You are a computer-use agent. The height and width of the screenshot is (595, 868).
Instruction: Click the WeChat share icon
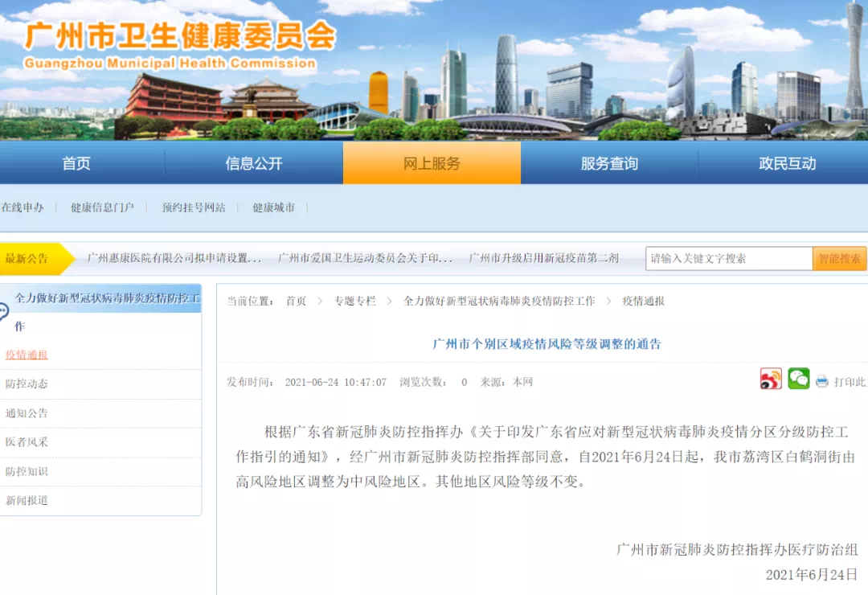(798, 380)
